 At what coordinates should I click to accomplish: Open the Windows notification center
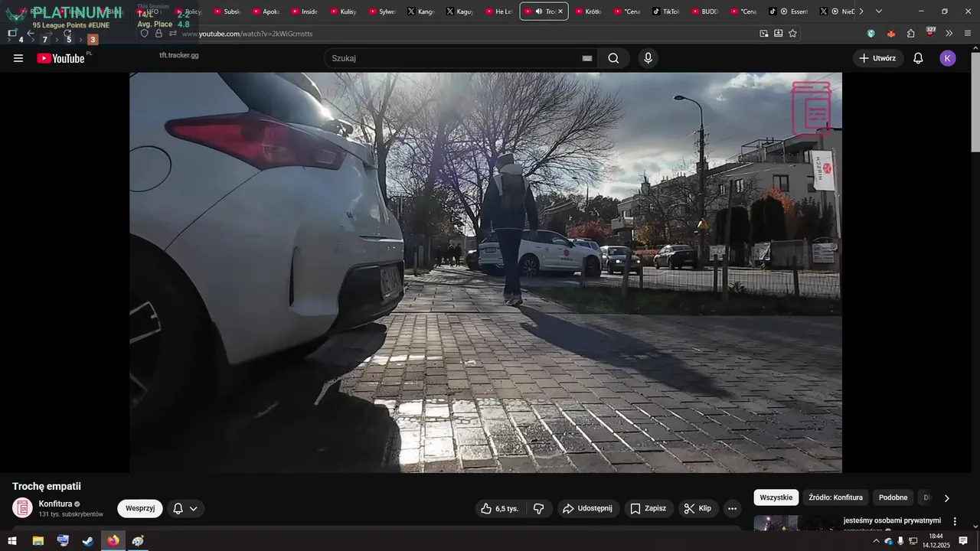coord(963,541)
